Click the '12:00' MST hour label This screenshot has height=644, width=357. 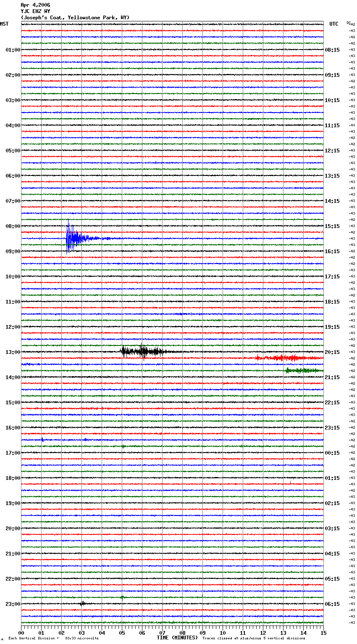pyautogui.click(x=13, y=327)
